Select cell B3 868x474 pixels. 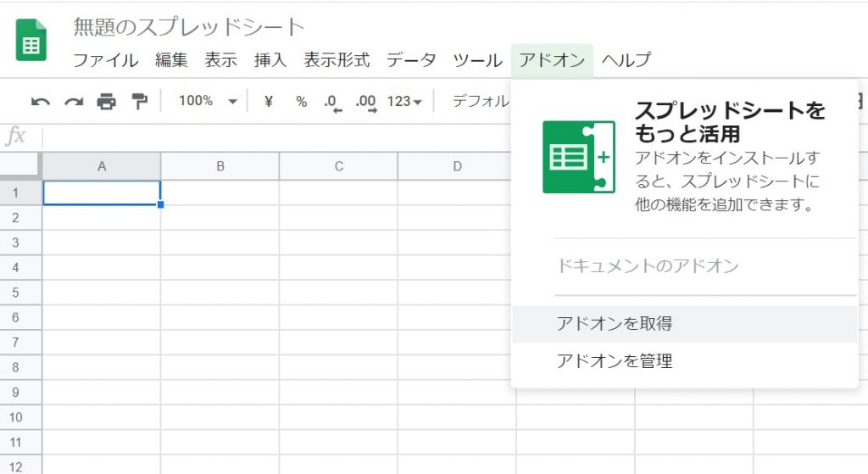[220, 243]
